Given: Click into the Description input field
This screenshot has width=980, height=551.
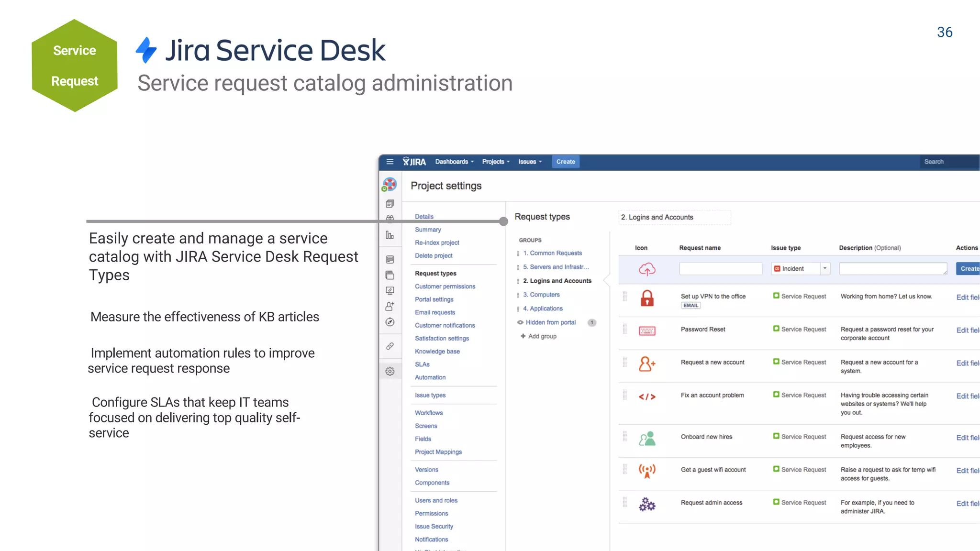Looking at the screenshot, I should click(x=893, y=268).
